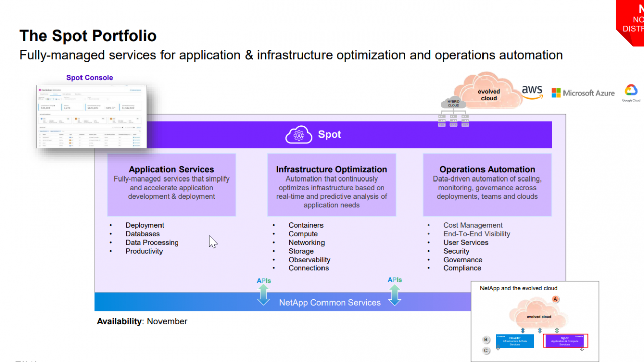Click the Microsoft Azure logo
This screenshot has width=644, height=362.
(583, 93)
